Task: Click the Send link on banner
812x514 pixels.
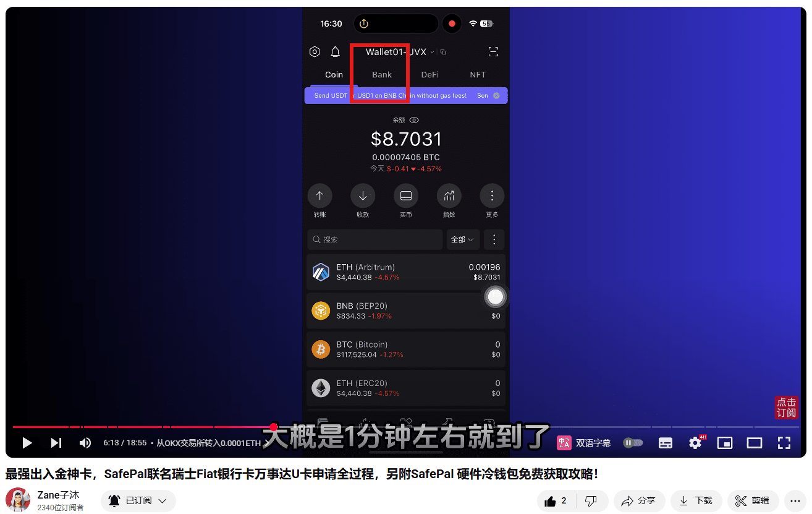Action: pos(483,96)
